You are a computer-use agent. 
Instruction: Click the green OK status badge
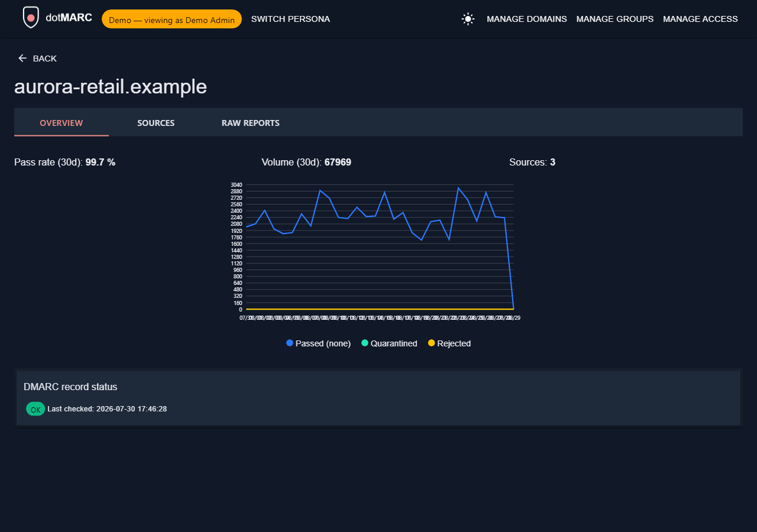[35, 409]
